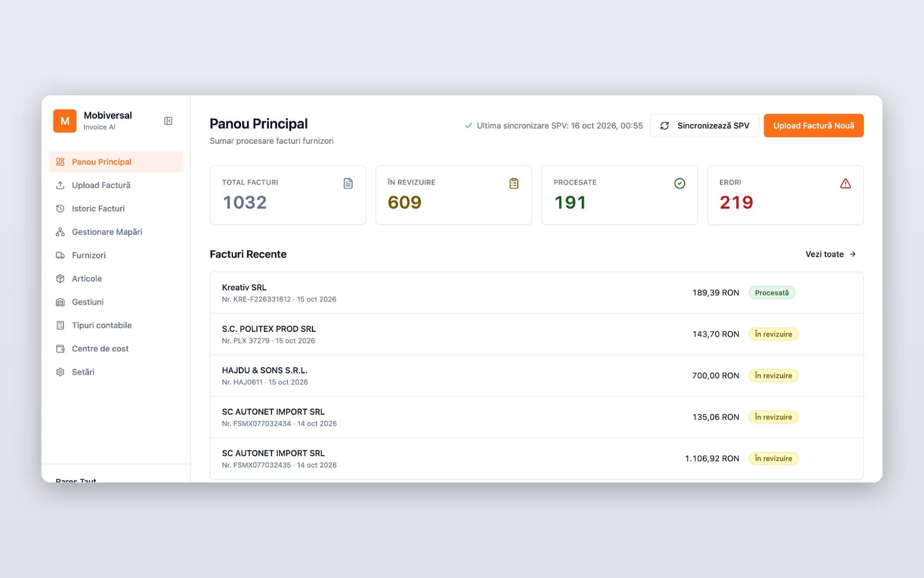Click the document icon in Total Facturi card

click(348, 184)
